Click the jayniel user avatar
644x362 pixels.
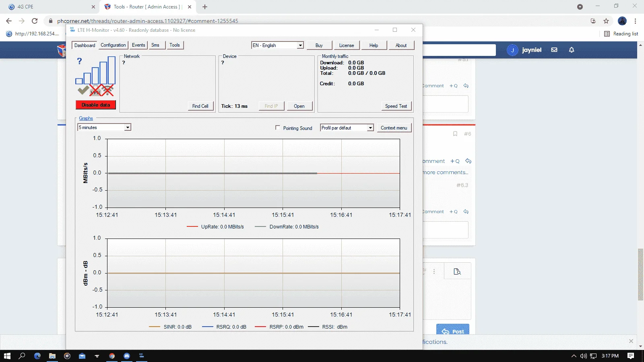pyautogui.click(x=512, y=50)
